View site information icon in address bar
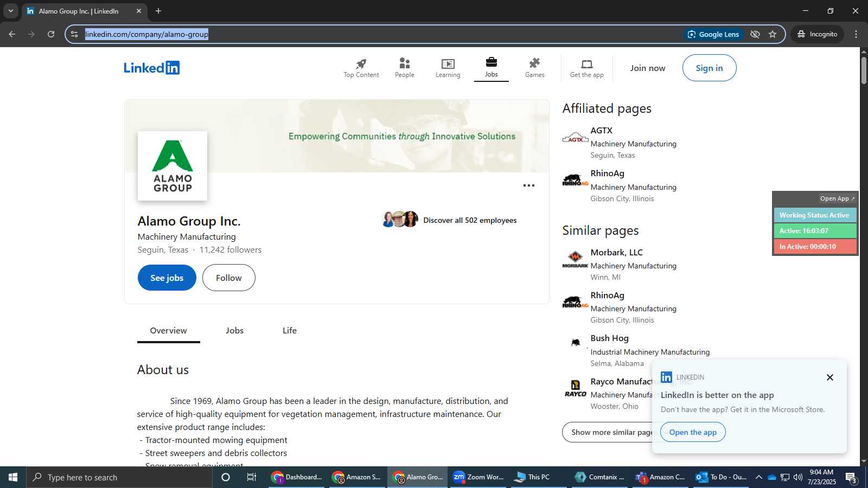 tap(74, 34)
